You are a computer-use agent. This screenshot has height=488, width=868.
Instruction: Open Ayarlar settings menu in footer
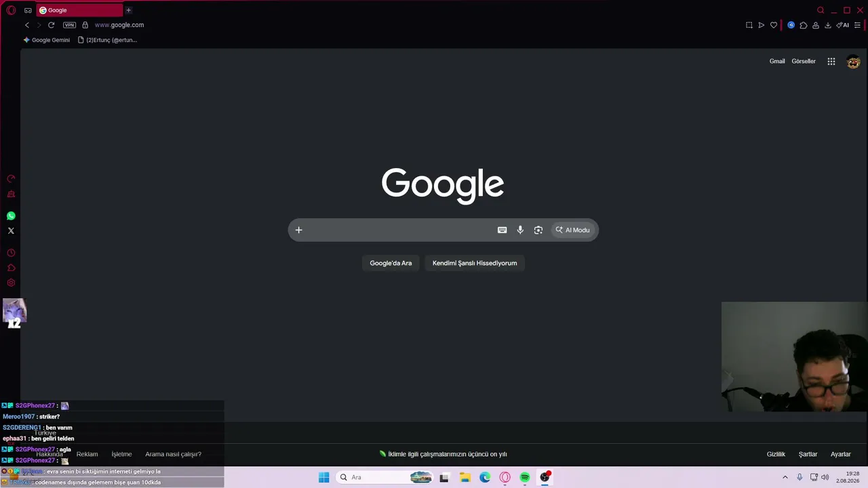(x=841, y=454)
